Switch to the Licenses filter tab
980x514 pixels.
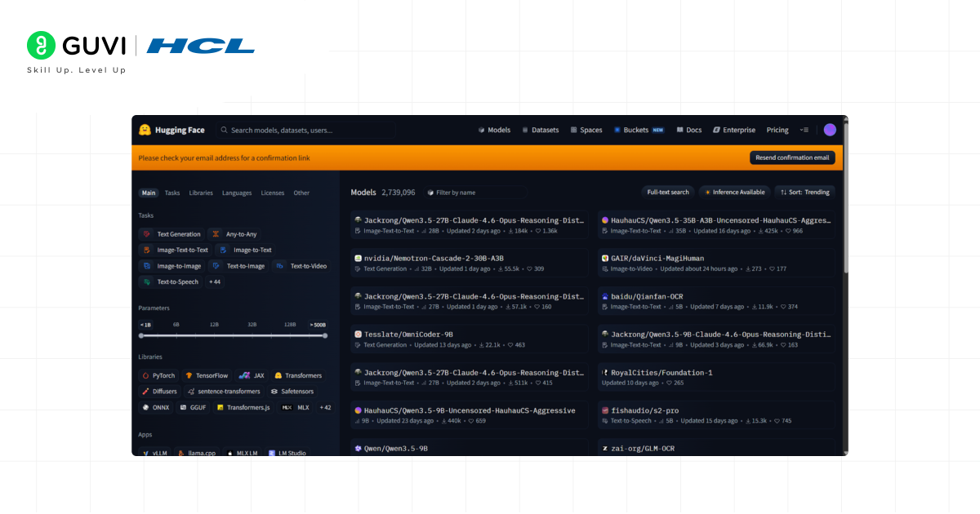(273, 193)
